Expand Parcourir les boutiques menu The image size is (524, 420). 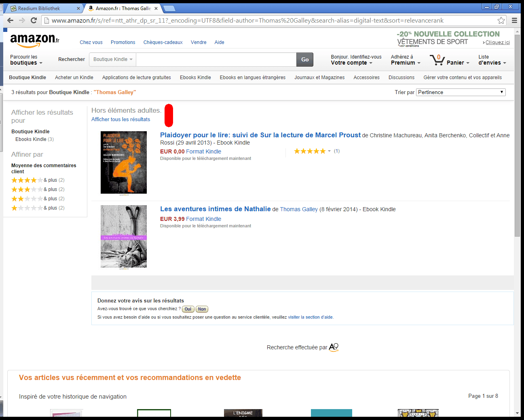tap(26, 60)
